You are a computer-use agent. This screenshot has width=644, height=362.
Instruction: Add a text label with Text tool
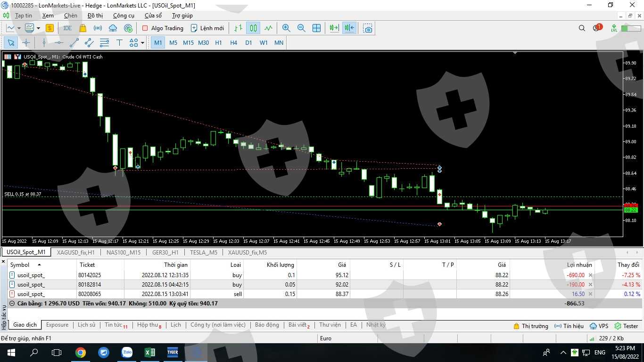click(x=119, y=43)
